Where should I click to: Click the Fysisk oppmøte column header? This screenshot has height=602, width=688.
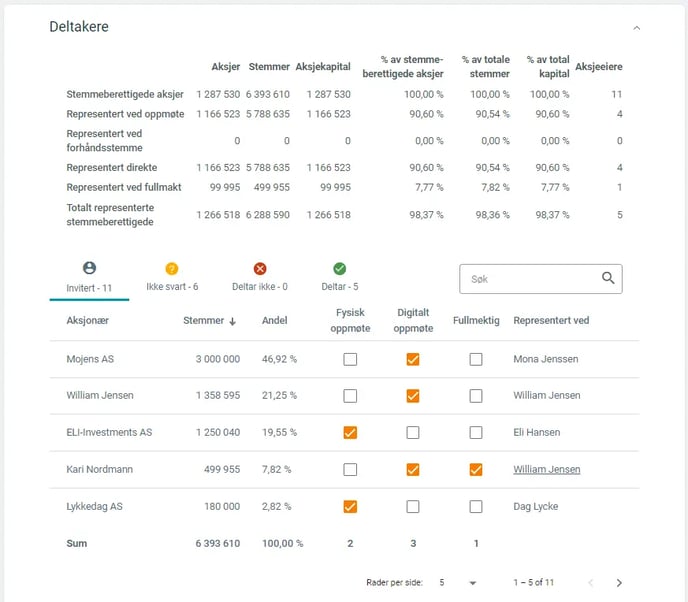pos(350,320)
